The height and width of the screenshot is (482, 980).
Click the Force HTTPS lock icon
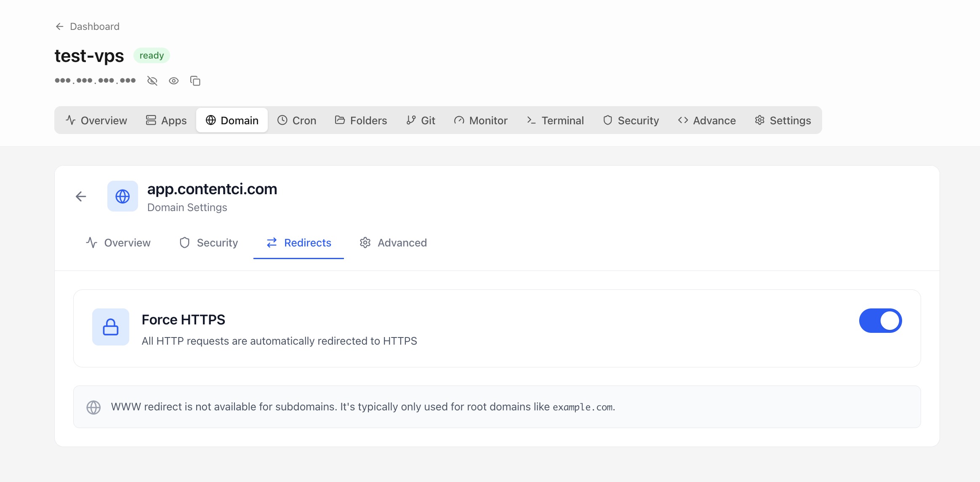111,327
